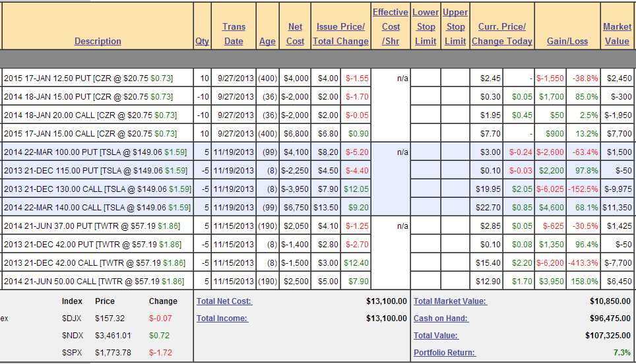Click the Market Value column header
This screenshot has height=364, width=636.
point(617,34)
